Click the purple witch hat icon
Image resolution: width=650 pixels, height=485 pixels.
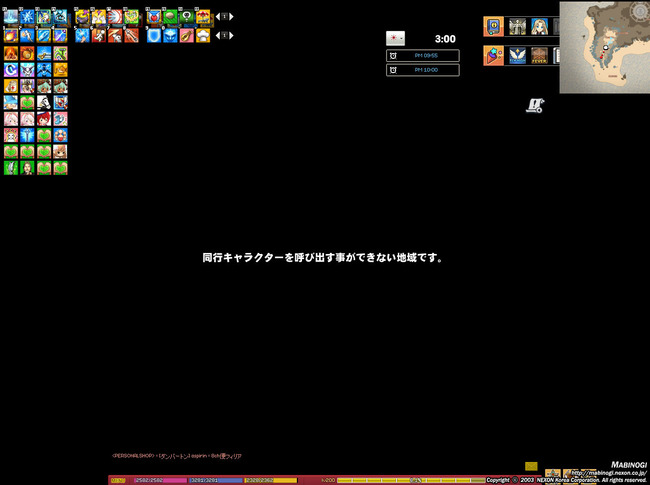[82, 17]
